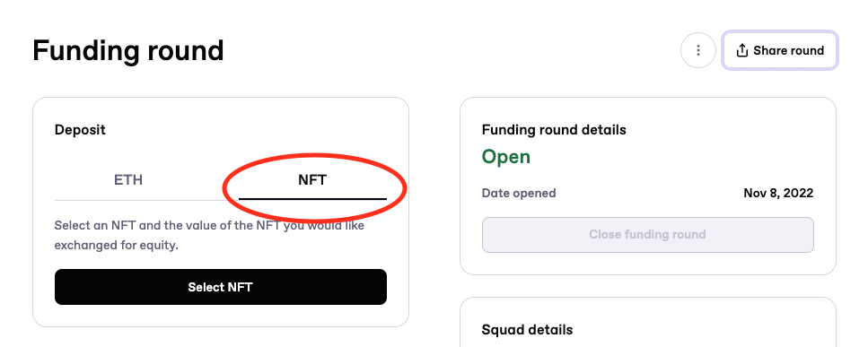
Task: Click the Date opened label
Action: 519,194
